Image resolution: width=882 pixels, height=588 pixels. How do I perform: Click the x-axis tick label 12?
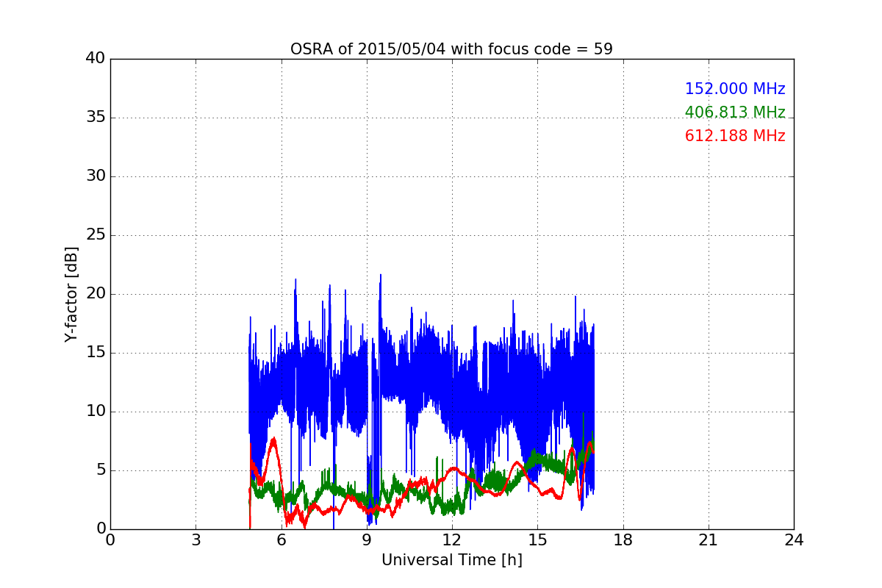point(452,540)
